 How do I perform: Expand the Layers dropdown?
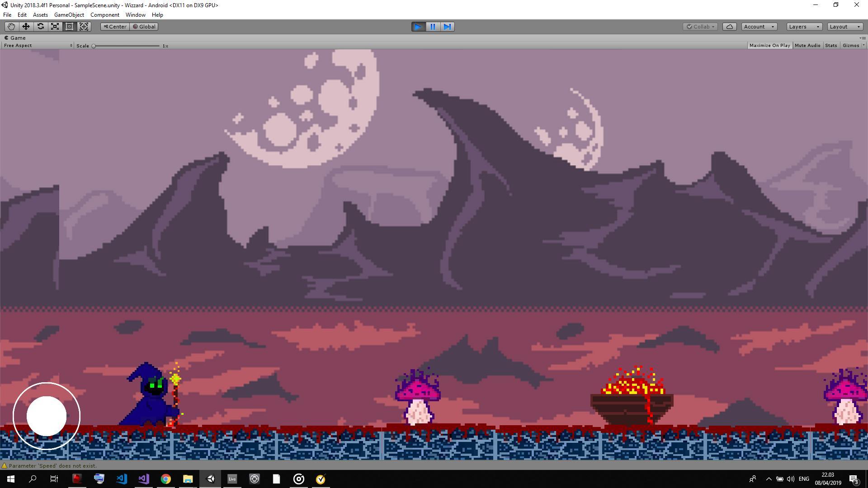pos(804,27)
